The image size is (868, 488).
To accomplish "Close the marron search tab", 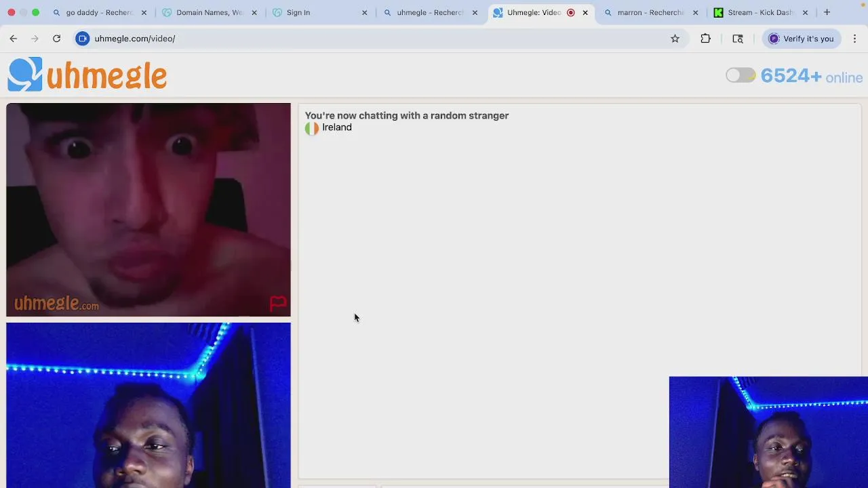I will coord(695,12).
